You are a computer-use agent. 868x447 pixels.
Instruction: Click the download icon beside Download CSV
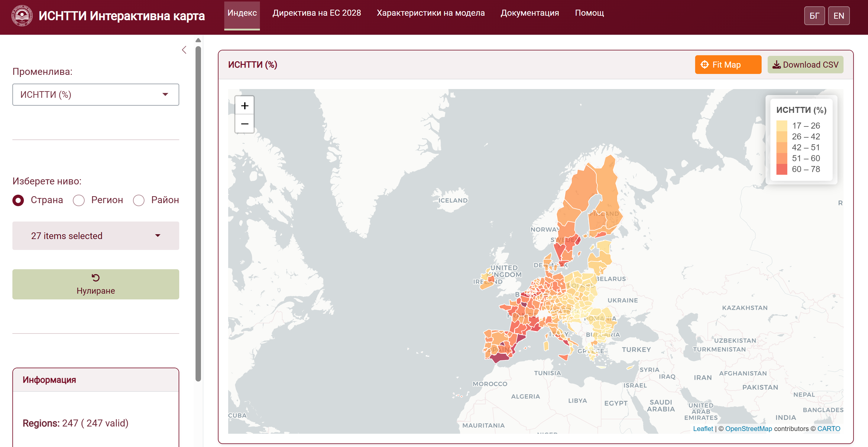pyautogui.click(x=776, y=65)
